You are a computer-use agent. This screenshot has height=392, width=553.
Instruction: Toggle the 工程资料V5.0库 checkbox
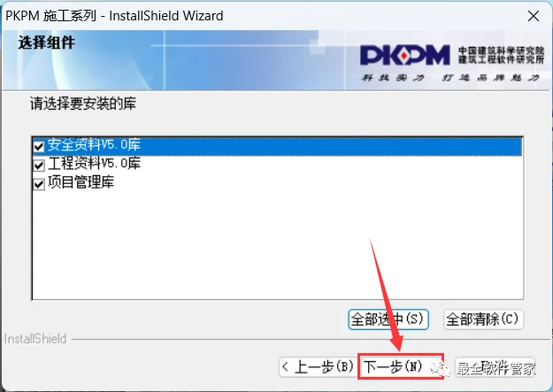(39, 165)
